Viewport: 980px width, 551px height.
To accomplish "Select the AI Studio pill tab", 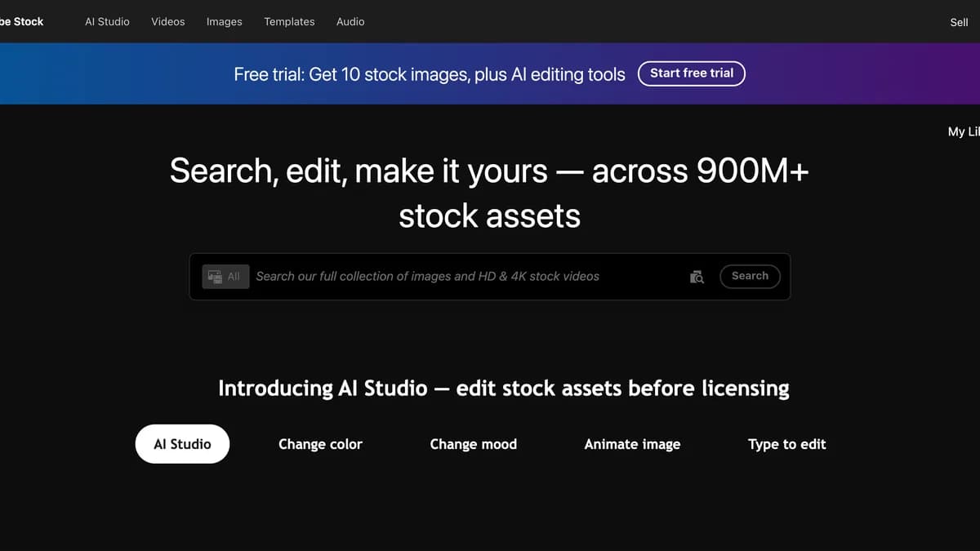I will coord(182,444).
